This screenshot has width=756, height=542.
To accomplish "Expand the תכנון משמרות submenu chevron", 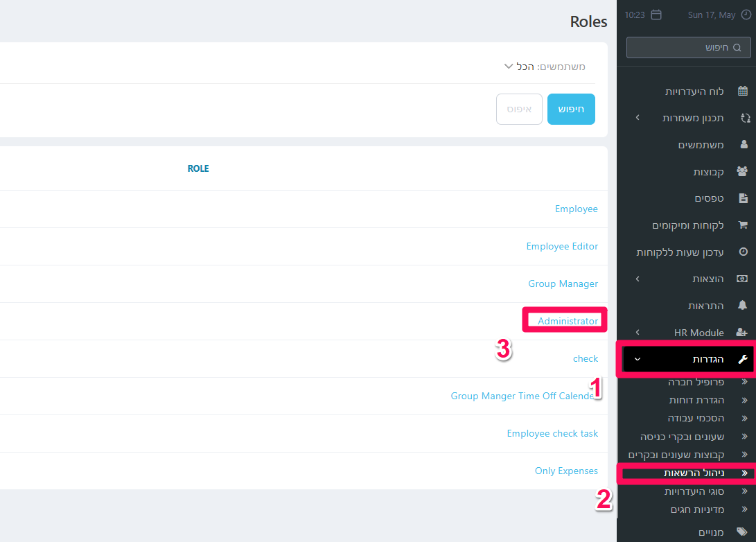I will tap(638, 118).
